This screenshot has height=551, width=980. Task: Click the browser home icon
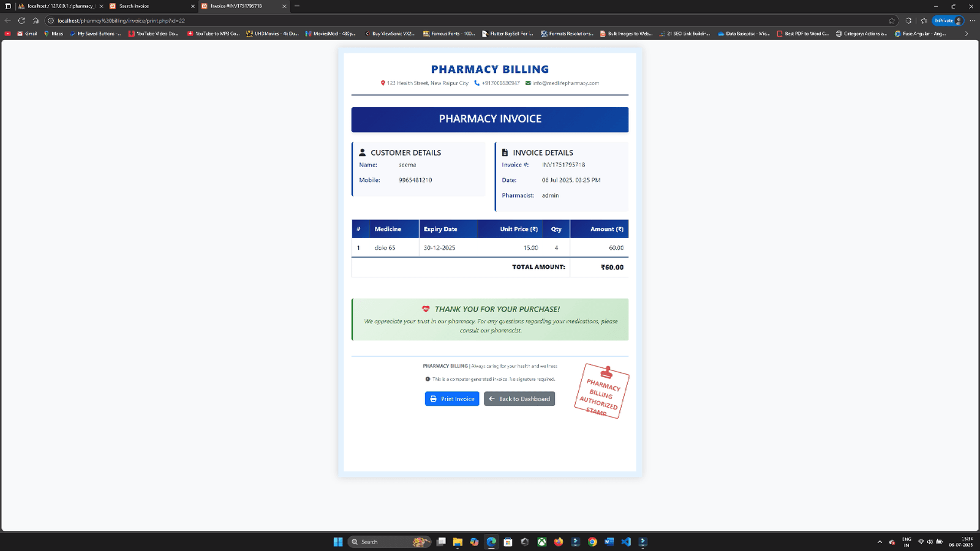[36, 21]
